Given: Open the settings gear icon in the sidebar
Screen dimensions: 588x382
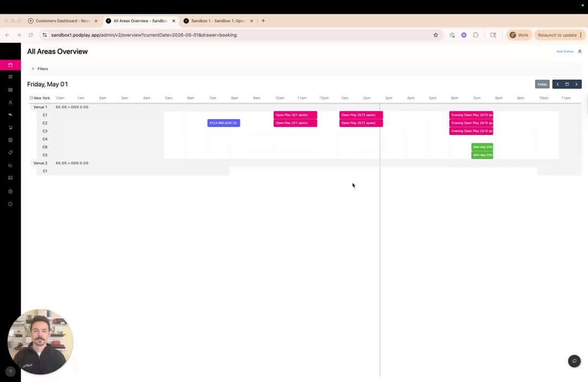Looking at the screenshot, I should 11,192.
